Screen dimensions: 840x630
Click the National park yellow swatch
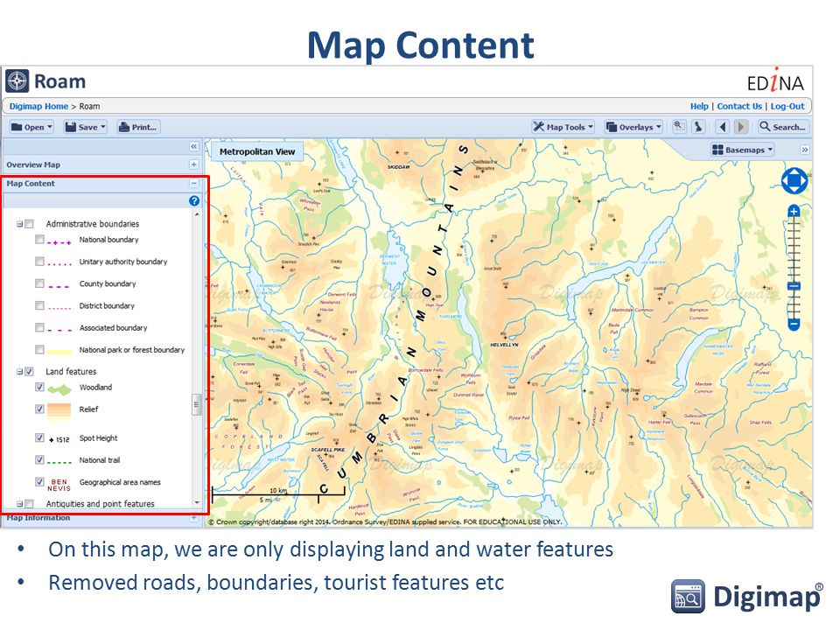coord(59,352)
